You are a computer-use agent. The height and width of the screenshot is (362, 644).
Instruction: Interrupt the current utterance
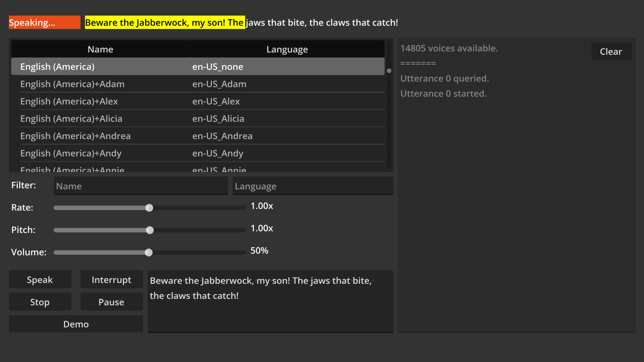point(111,280)
